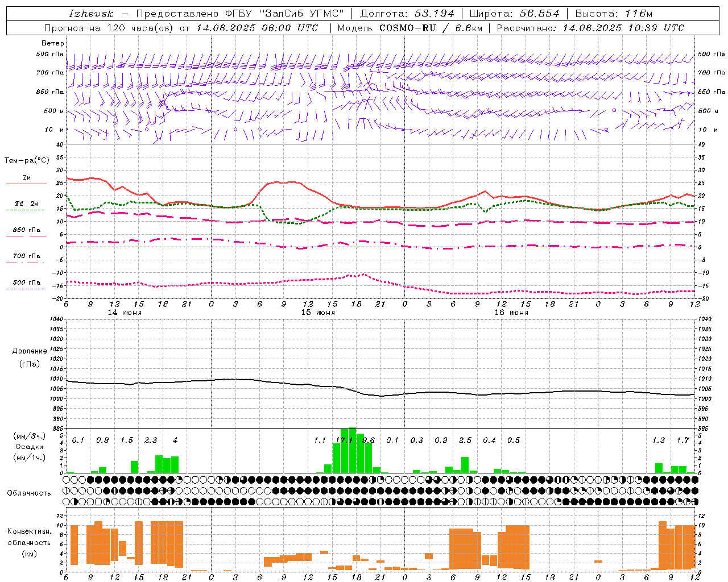Click the 17.1 precipitation total value

pyautogui.click(x=344, y=440)
